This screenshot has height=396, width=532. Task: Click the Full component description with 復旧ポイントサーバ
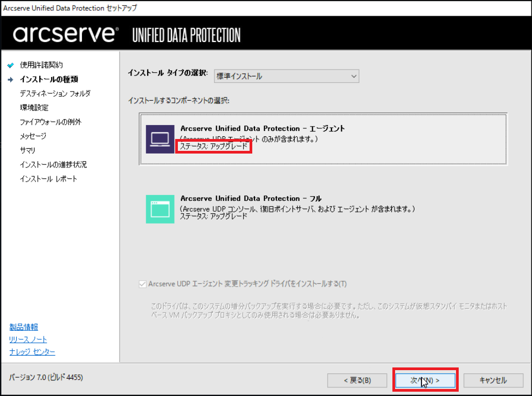297,209
